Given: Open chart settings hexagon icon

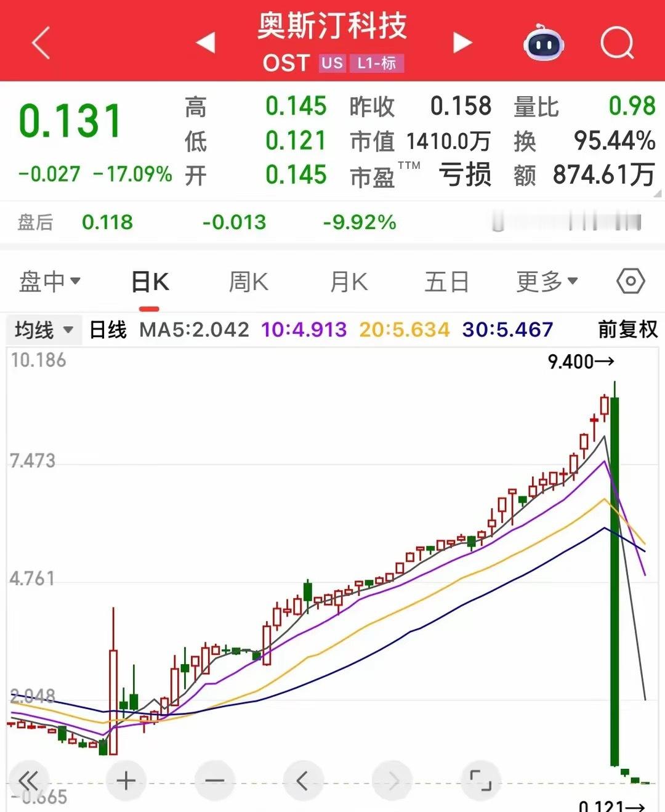Looking at the screenshot, I should [x=631, y=282].
